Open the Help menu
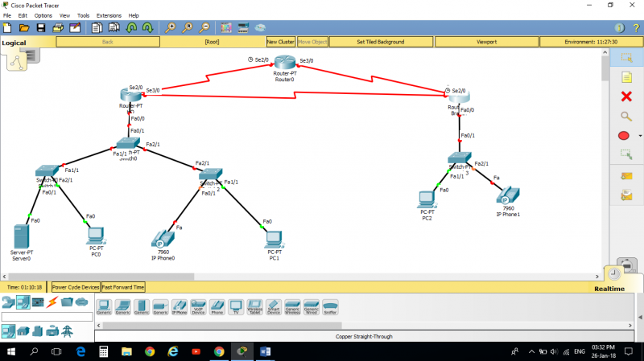 134,15
